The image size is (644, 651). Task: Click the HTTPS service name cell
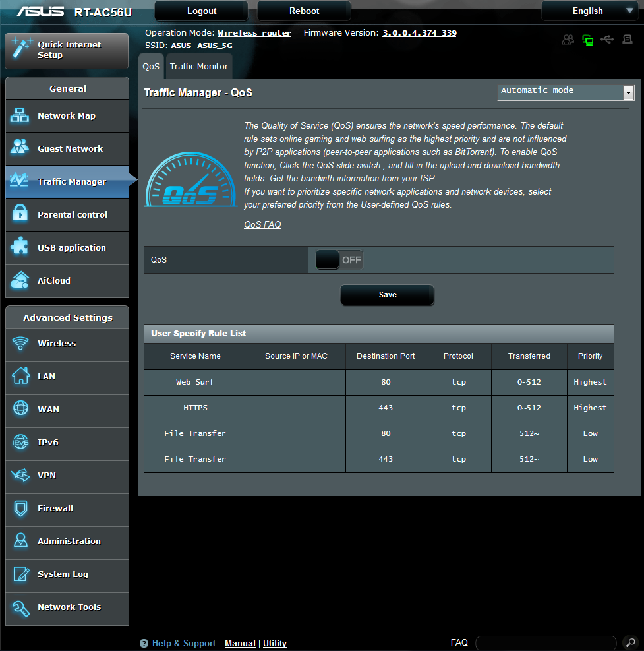click(195, 408)
